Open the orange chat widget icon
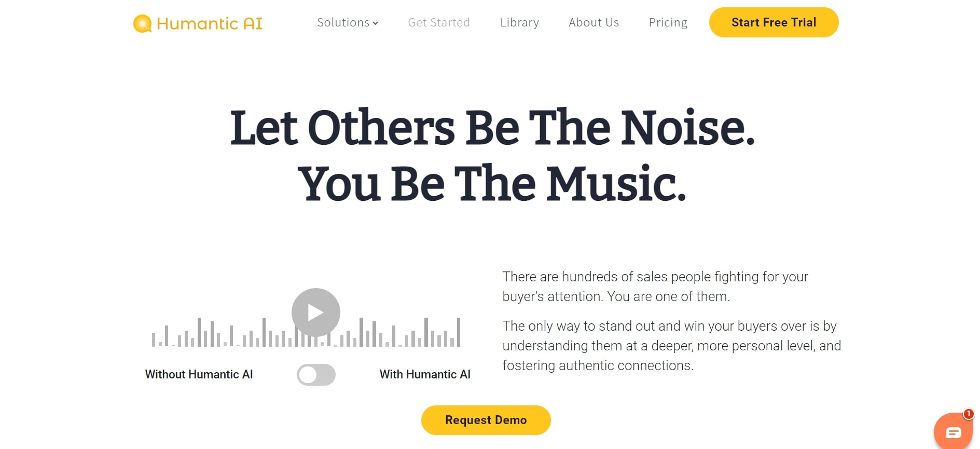980x449 pixels. [x=953, y=432]
